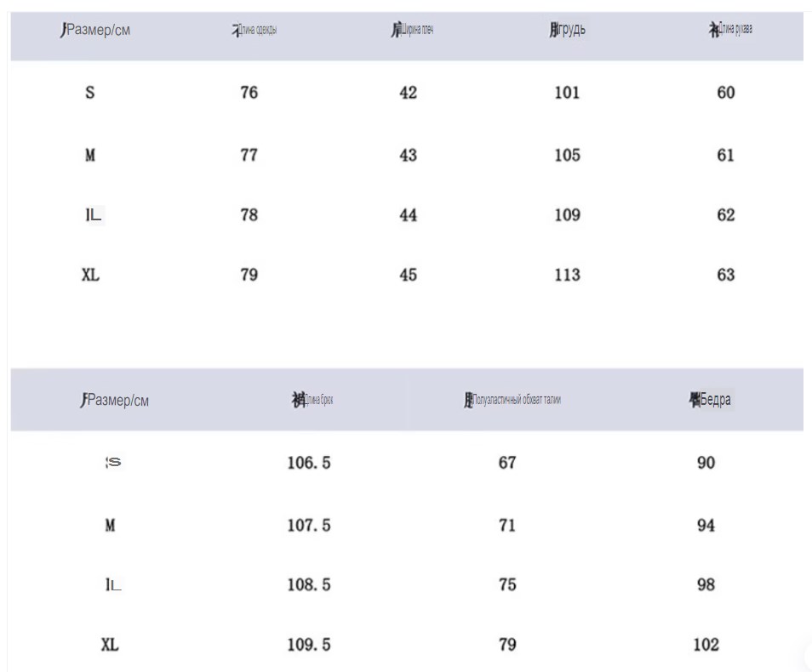Select the waist value 71
This screenshot has width=812, height=672.
(x=507, y=526)
